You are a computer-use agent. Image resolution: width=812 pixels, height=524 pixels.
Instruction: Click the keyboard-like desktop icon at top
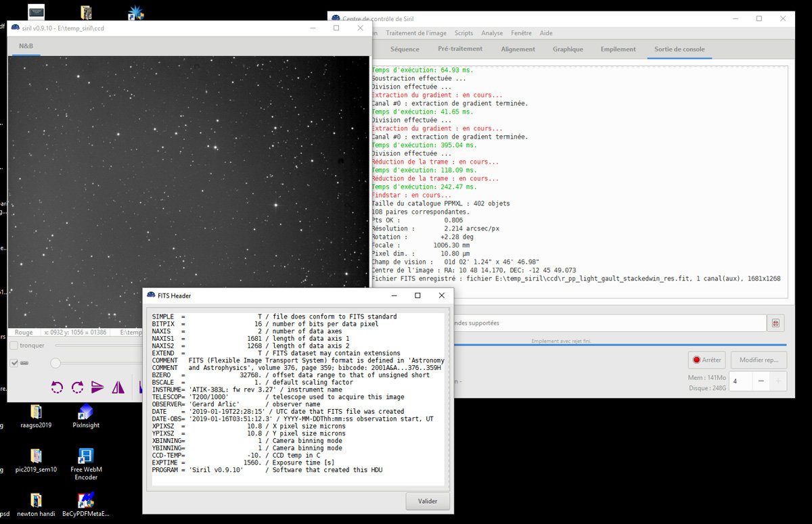click(x=36, y=11)
